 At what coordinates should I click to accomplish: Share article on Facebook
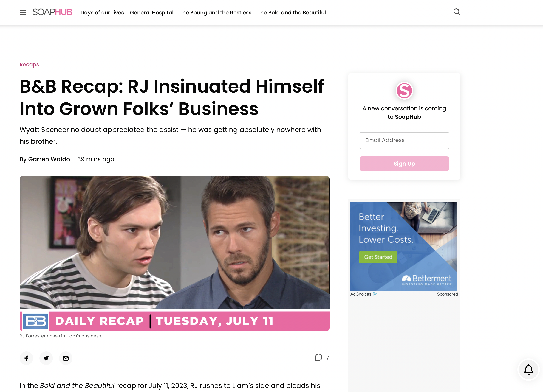pyautogui.click(x=26, y=358)
